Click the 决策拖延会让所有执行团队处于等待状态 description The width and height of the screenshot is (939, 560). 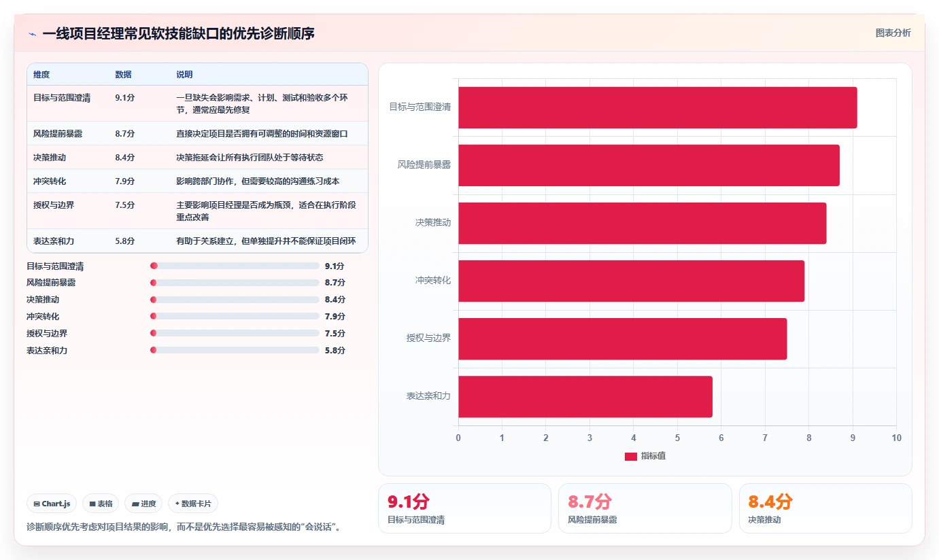[250, 158]
